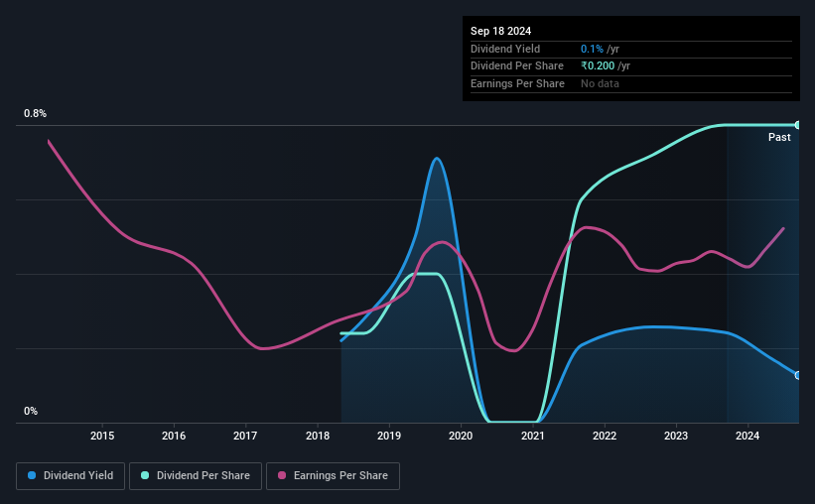The width and height of the screenshot is (815, 504).
Task: Toggle the Dividend Per Share legend button
Action: point(196,476)
